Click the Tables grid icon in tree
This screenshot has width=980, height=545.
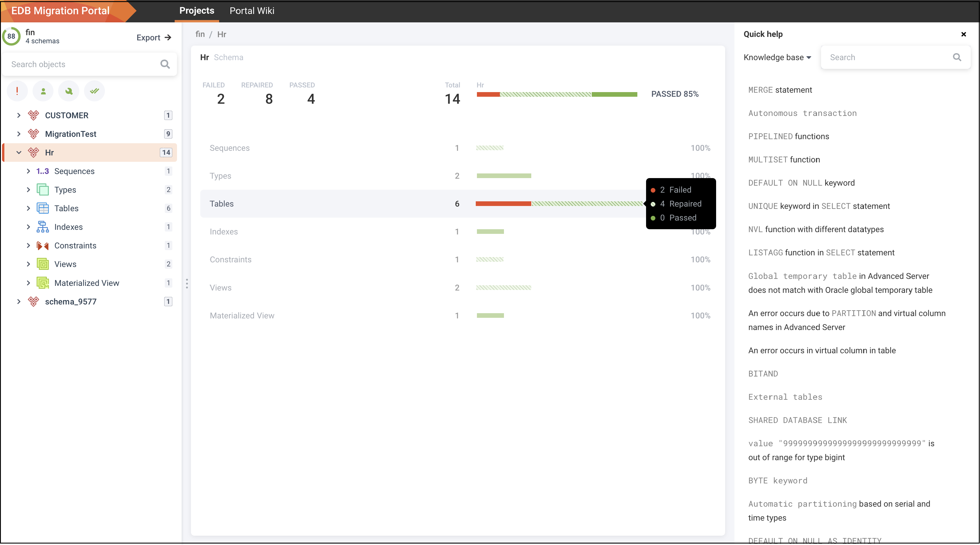coord(43,208)
